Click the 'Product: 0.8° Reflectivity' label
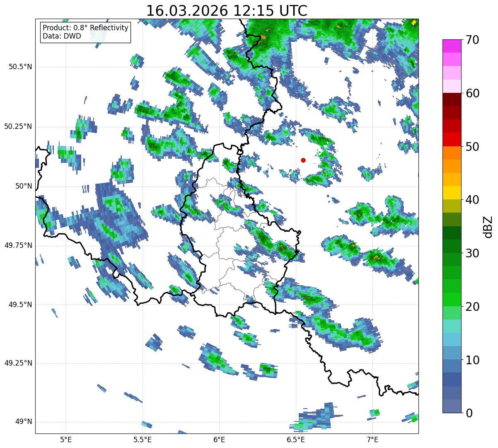Viewport: 498px width, 448px height. tap(86, 28)
